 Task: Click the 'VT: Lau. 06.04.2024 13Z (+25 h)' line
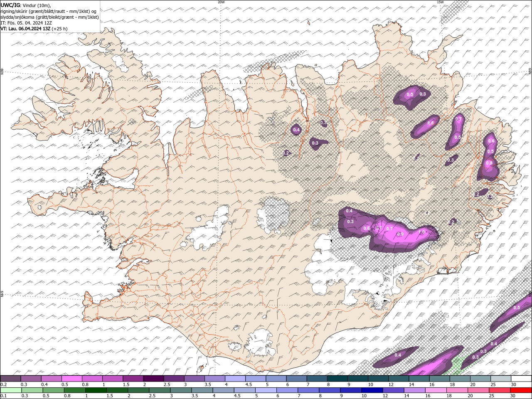34,29
